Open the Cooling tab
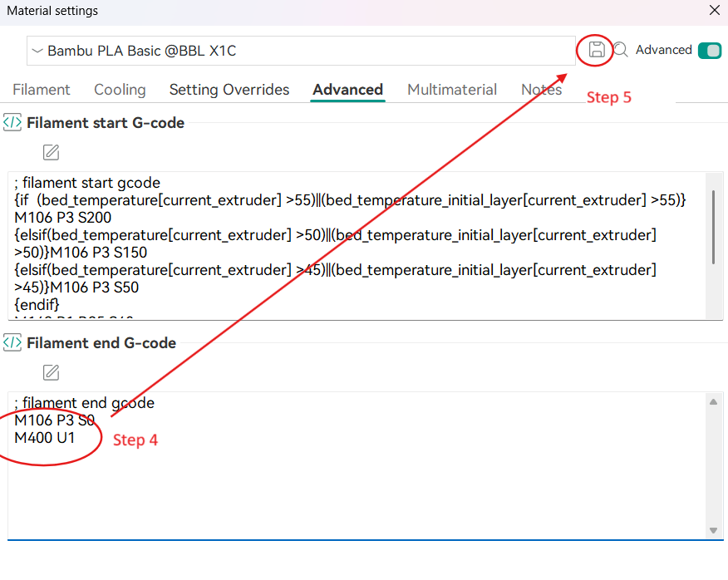 pyautogui.click(x=120, y=90)
